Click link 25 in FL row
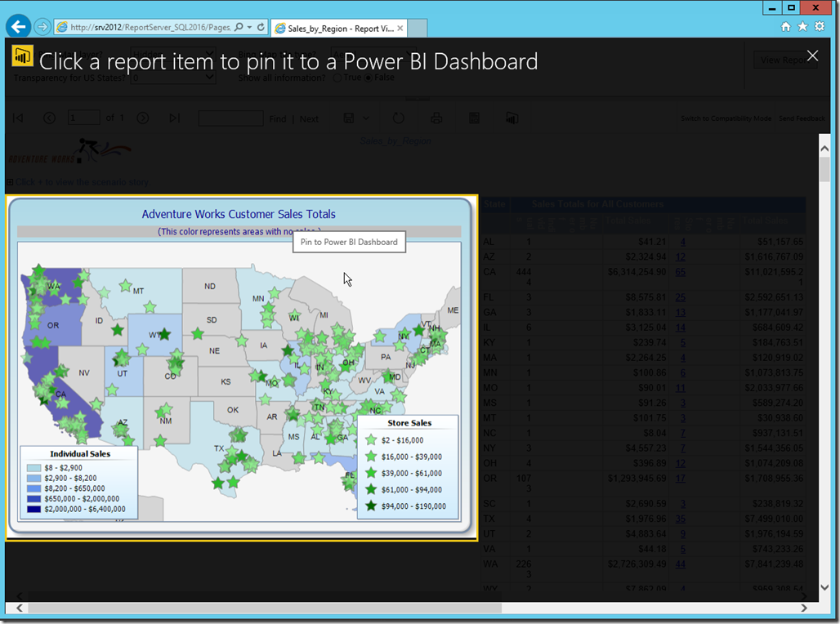The height and width of the screenshot is (624, 840). pyautogui.click(x=681, y=297)
